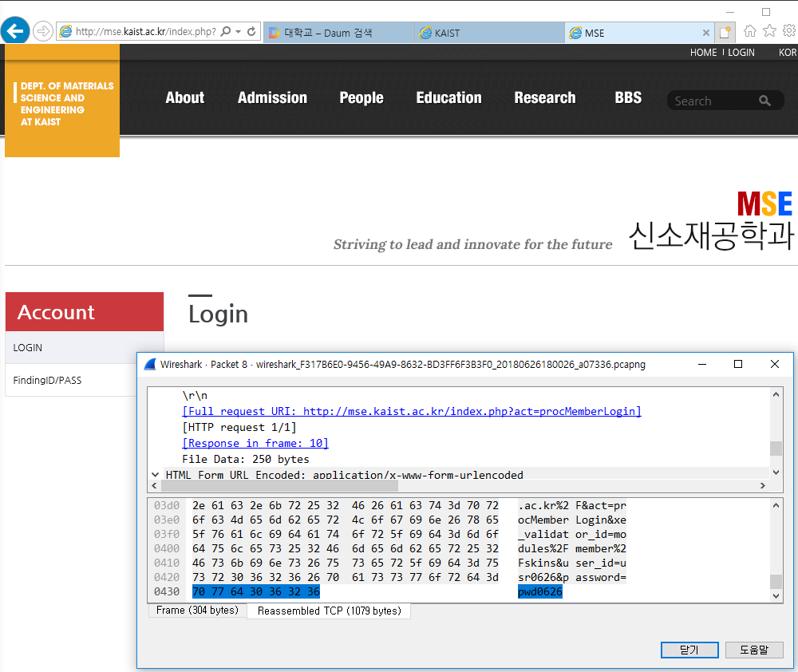
Task: Click the HOME link in top bar
Action: pos(703,53)
